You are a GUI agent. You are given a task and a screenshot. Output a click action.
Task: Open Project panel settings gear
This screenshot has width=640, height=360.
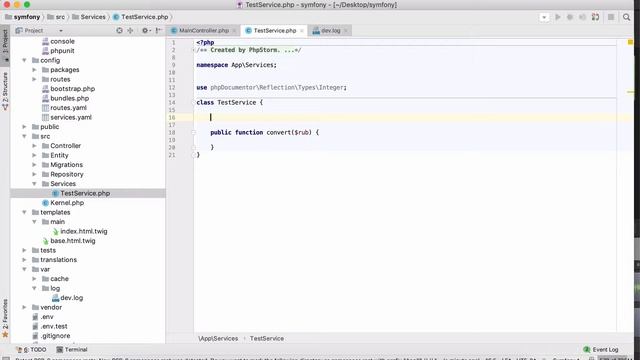[x=145, y=31]
